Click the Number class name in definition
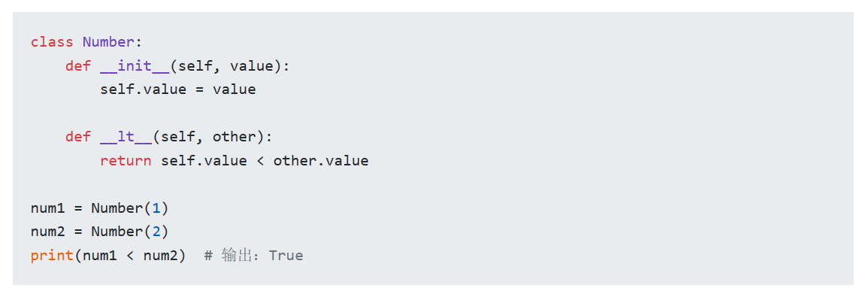 point(108,42)
